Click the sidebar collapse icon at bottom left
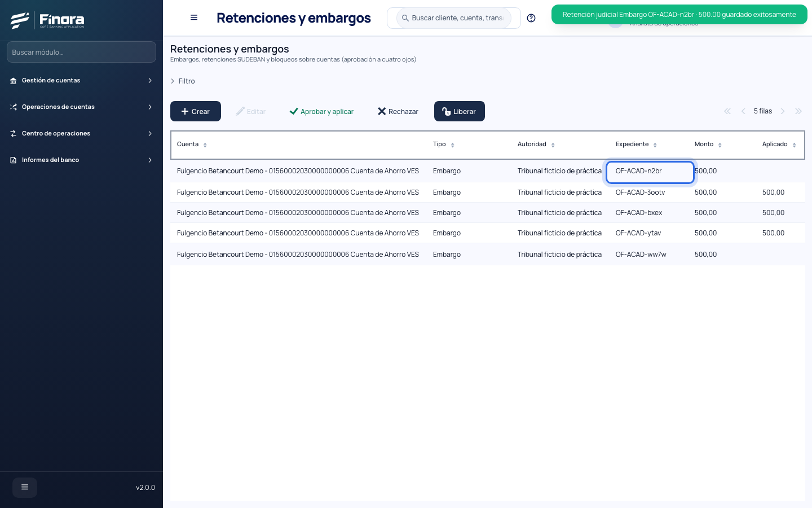The width and height of the screenshot is (812, 508). (x=25, y=487)
